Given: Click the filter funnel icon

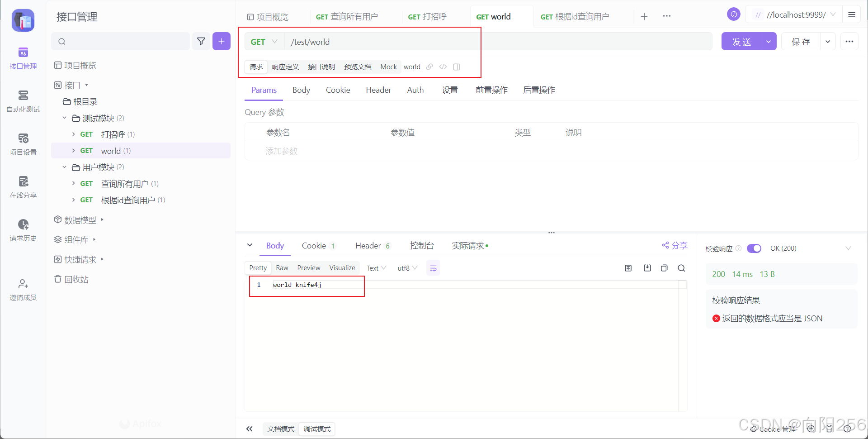Looking at the screenshot, I should coord(201,41).
